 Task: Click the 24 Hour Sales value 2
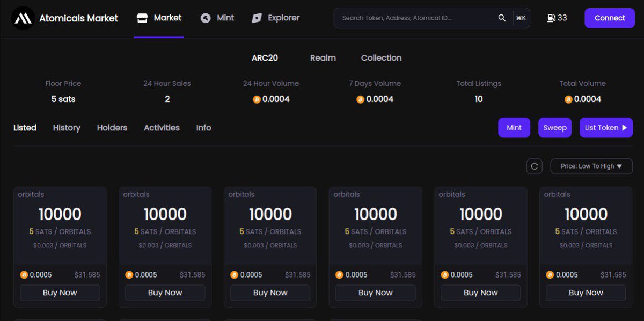tap(167, 99)
